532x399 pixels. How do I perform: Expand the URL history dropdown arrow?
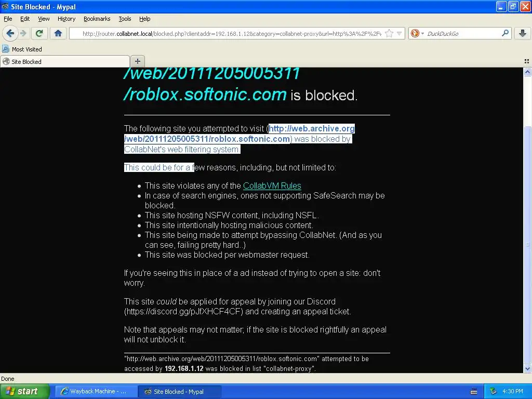coord(400,33)
